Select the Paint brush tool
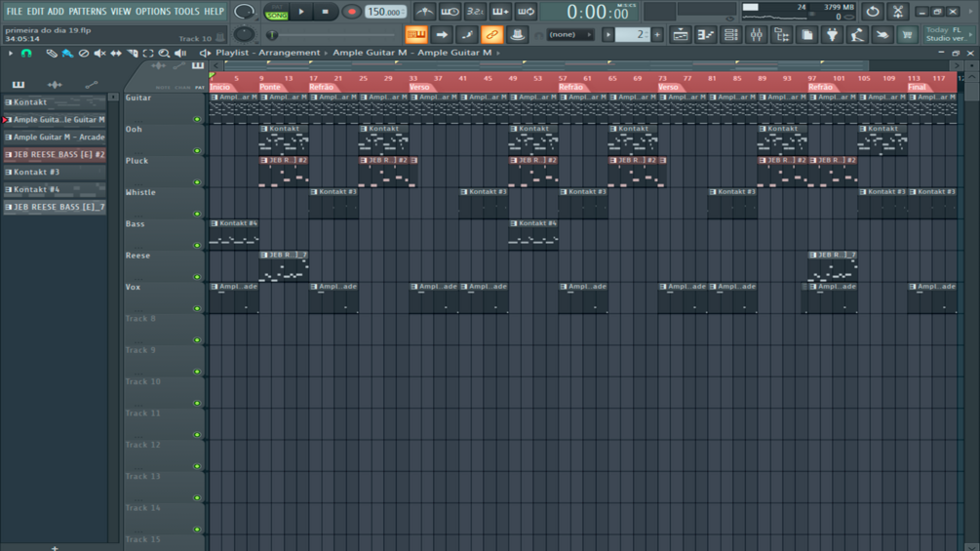This screenshot has height=551, width=980. pos(67,53)
